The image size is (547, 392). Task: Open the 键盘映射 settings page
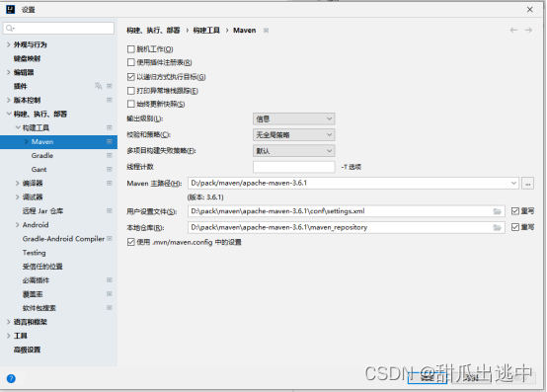[x=28, y=58]
